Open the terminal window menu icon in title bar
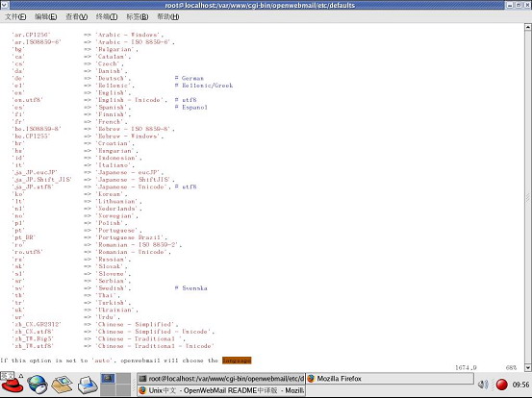Screen dimensions: 532x398 5,5
